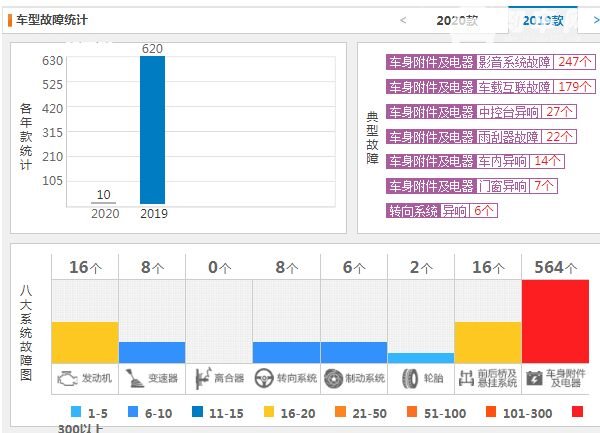Click the 620 value label above the bar
The height and width of the screenshot is (433, 600).
point(152,49)
